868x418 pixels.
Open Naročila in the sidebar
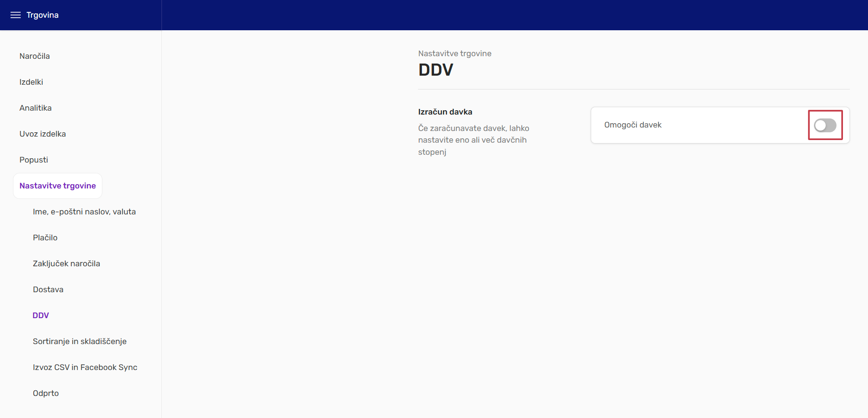click(35, 56)
